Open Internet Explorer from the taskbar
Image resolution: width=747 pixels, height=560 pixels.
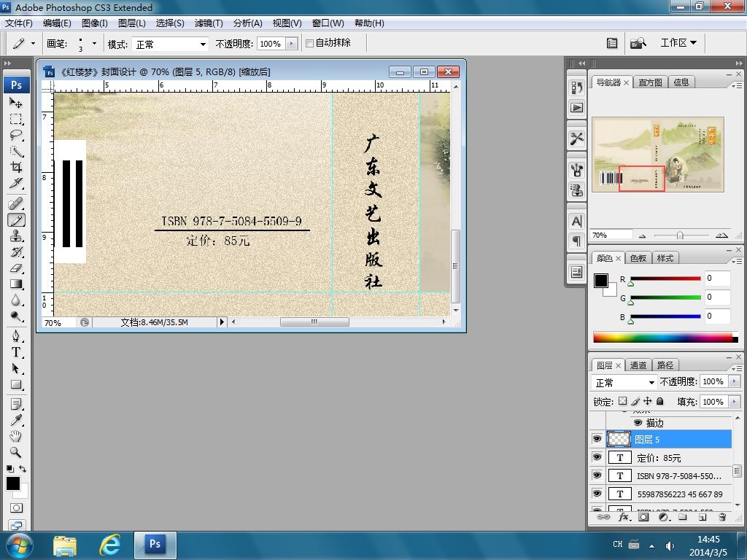109,544
